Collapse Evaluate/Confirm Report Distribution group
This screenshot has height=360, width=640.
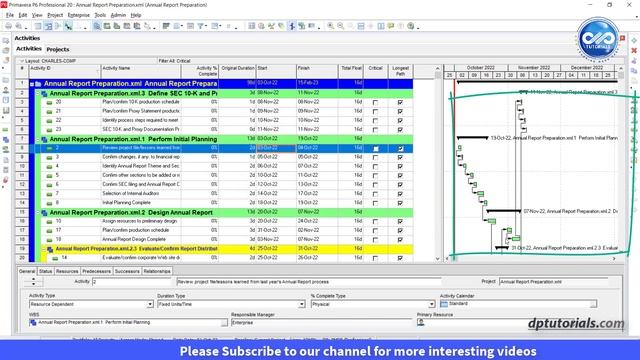(44, 249)
